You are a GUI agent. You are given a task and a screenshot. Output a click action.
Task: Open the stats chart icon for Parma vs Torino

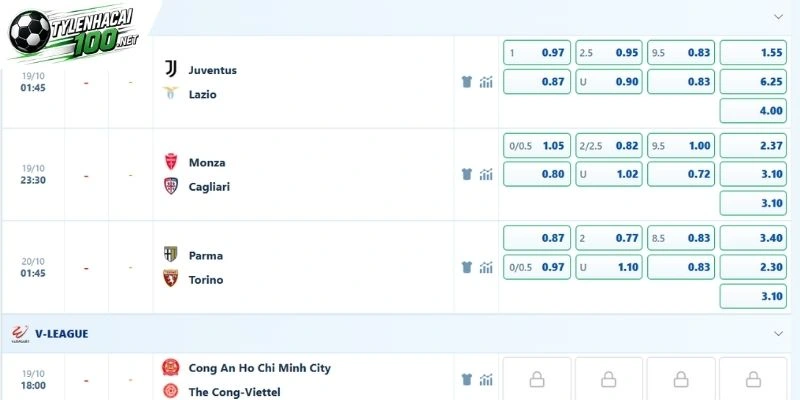pos(486,267)
